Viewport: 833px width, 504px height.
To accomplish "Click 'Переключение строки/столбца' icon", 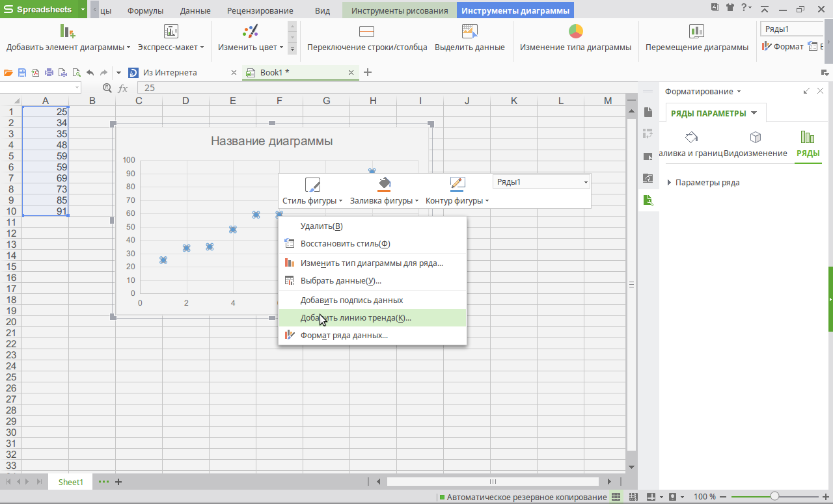I will 366,32.
